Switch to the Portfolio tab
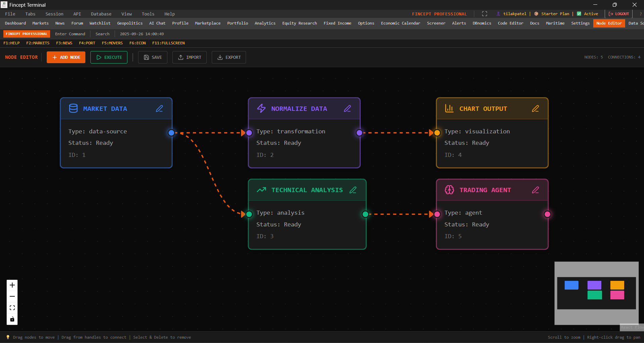The width and height of the screenshot is (644, 343). click(237, 23)
